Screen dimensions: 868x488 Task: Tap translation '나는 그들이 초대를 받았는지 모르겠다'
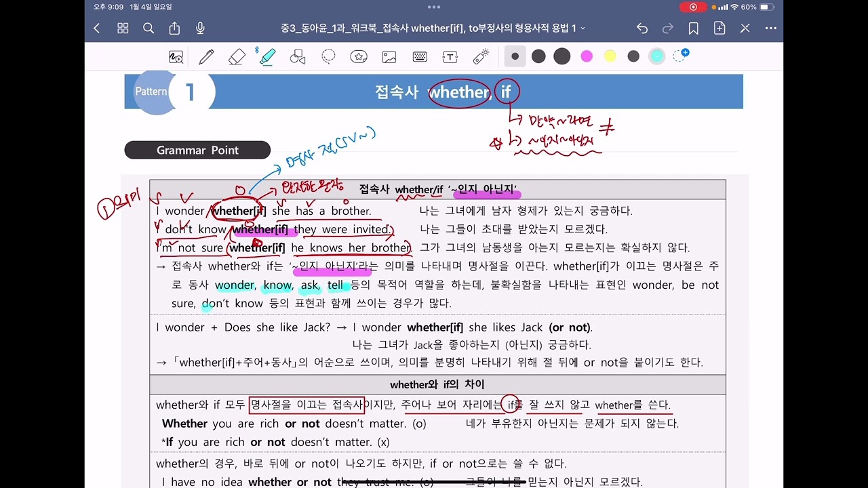point(513,229)
